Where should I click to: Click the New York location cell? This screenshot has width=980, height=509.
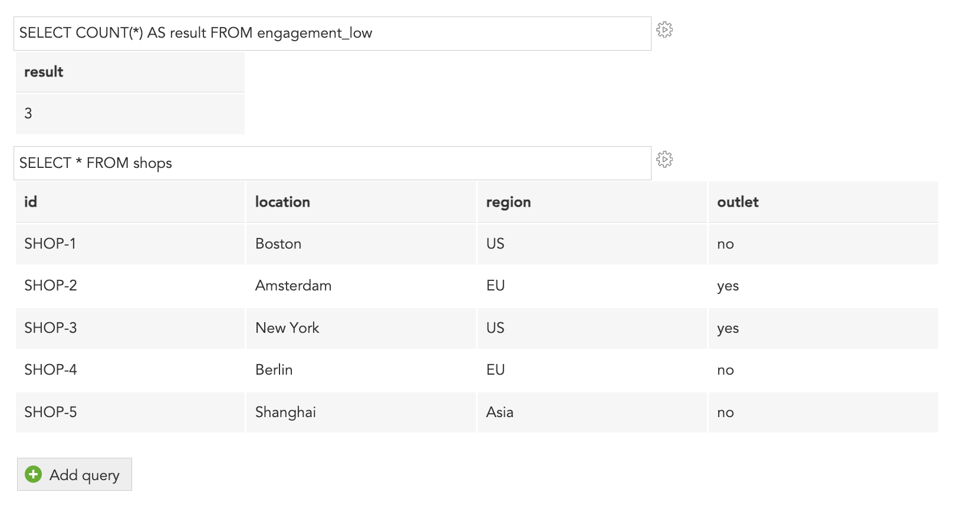pyautogui.click(x=361, y=328)
